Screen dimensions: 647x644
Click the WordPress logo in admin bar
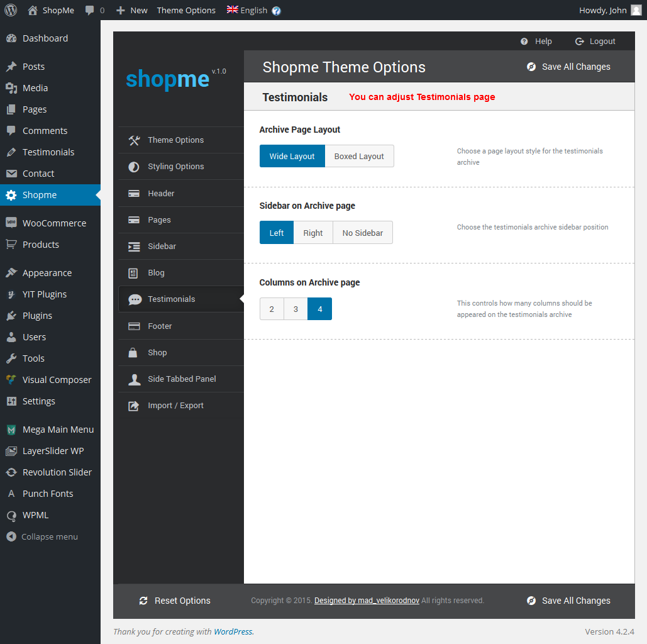[11, 10]
